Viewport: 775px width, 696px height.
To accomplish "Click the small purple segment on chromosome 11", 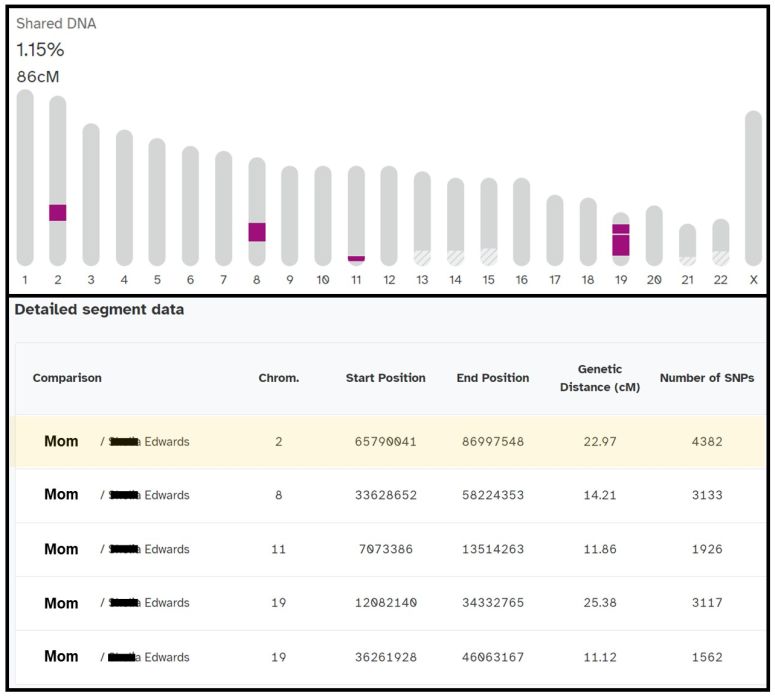I will pyautogui.click(x=356, y=258).
